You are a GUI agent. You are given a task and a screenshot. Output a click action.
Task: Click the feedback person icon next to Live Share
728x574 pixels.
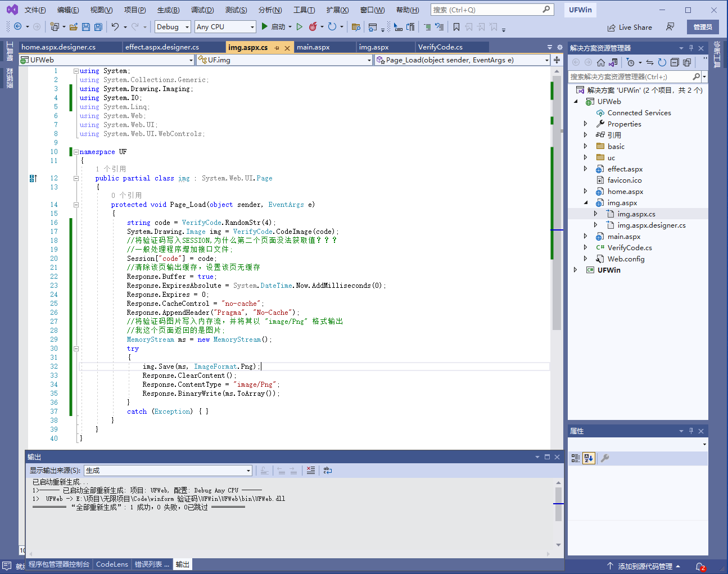(670, 26)
